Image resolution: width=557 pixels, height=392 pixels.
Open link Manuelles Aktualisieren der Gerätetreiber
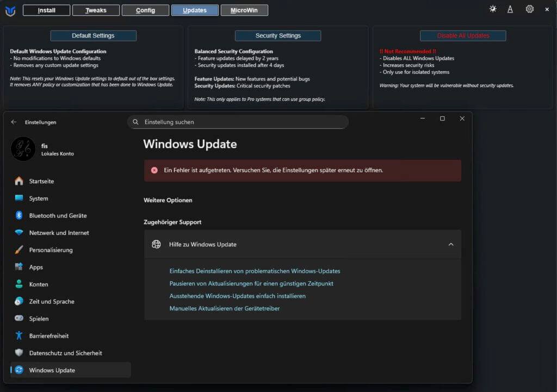pos(225,308)
